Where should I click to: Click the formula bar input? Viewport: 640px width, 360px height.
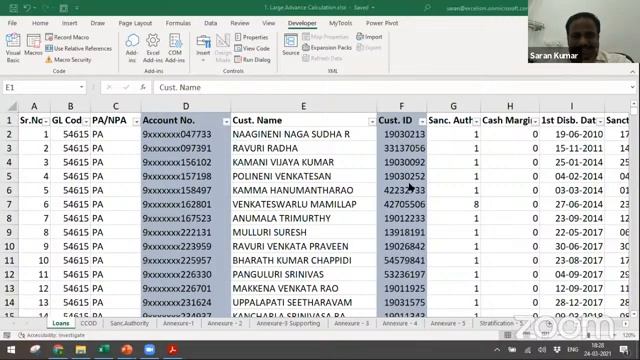pyautogui.click(x=391, y=87)
